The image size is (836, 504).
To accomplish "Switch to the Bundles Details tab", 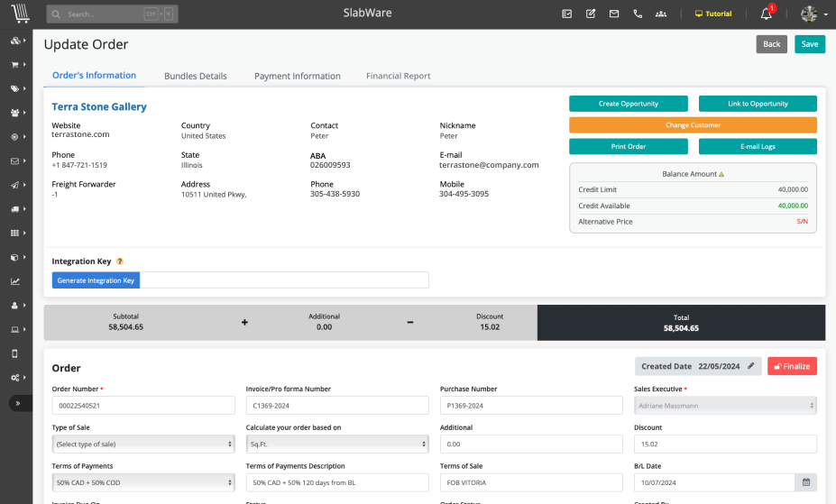I will coord(195,76).
